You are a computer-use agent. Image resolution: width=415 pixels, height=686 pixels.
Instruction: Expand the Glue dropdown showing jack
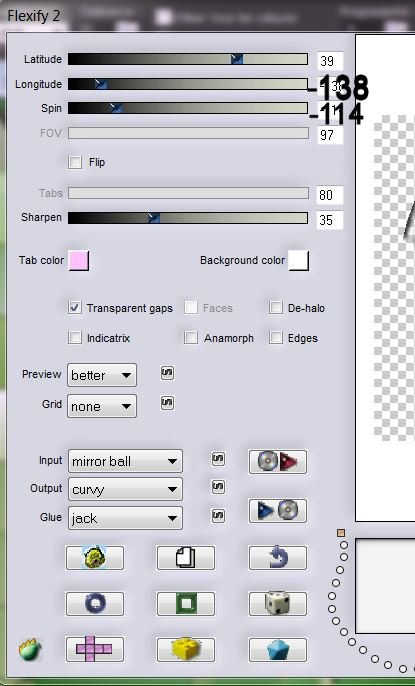point(125,518)
